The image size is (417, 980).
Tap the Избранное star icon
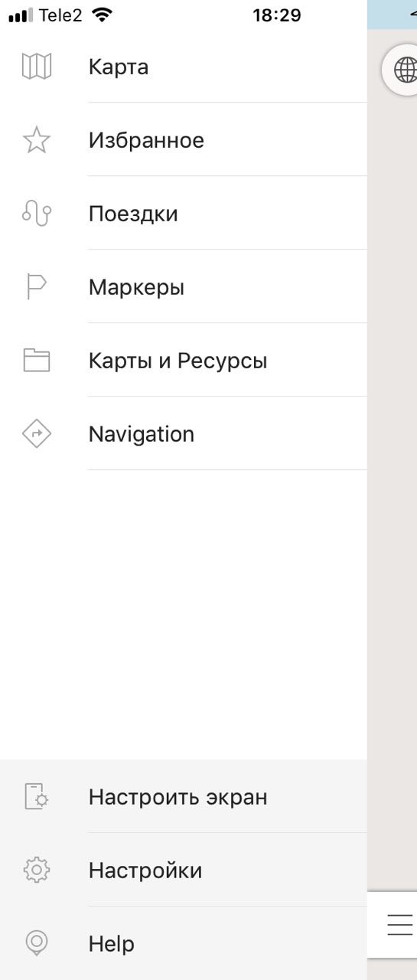(x=37, y=140)
